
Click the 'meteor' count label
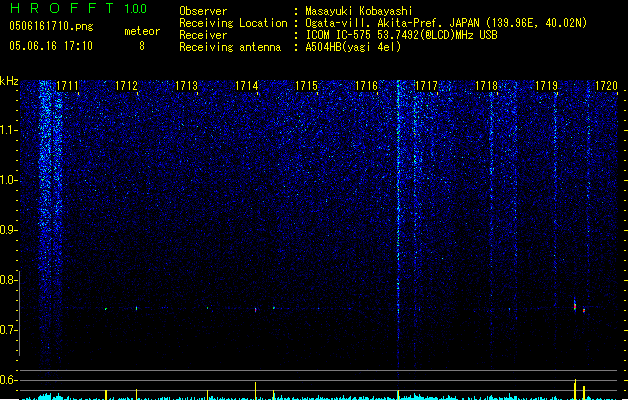[x=142, y=31]
